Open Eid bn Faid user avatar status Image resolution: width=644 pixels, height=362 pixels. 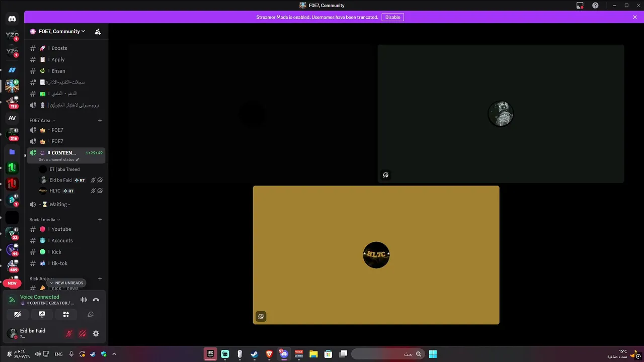click(12, 333)
